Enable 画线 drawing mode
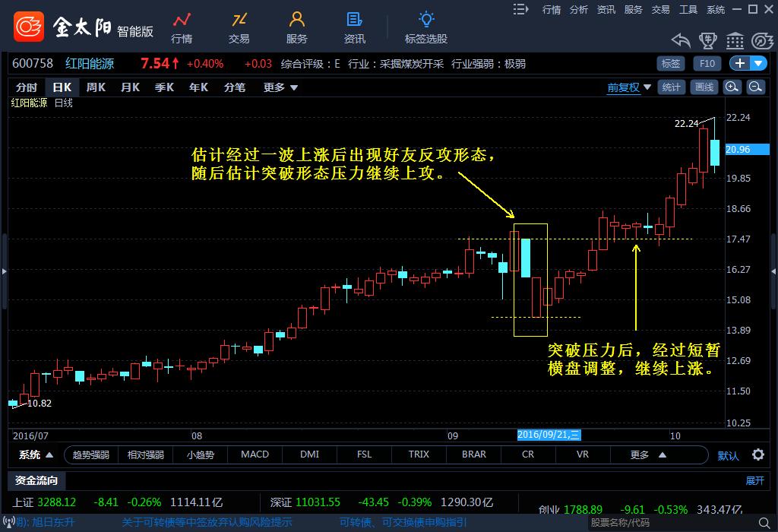The width and height of the screenshot is (778, 532). [x=704, y=87]
